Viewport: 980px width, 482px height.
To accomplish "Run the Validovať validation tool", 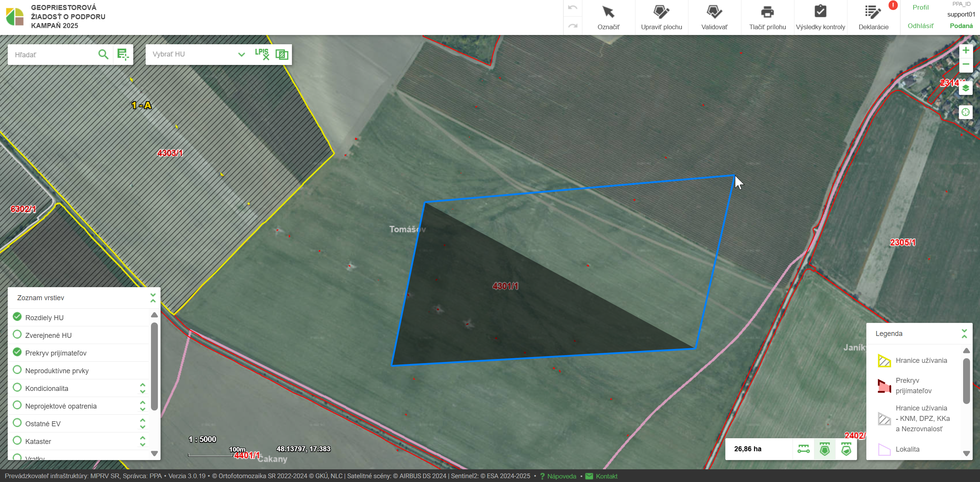I will pyautogui.click(x=714, y=17).
